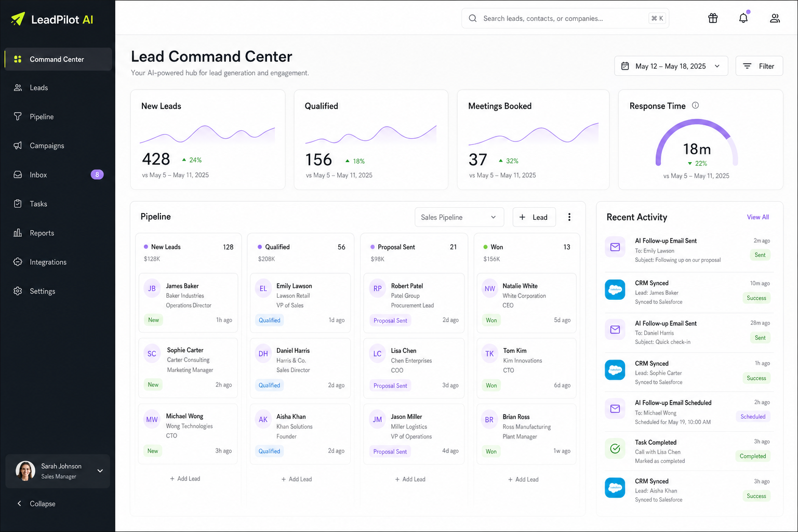Click Proposal Sent tag on Lisa Chen card
Screen dimensions: 798x532
click(x=391, y=385)
